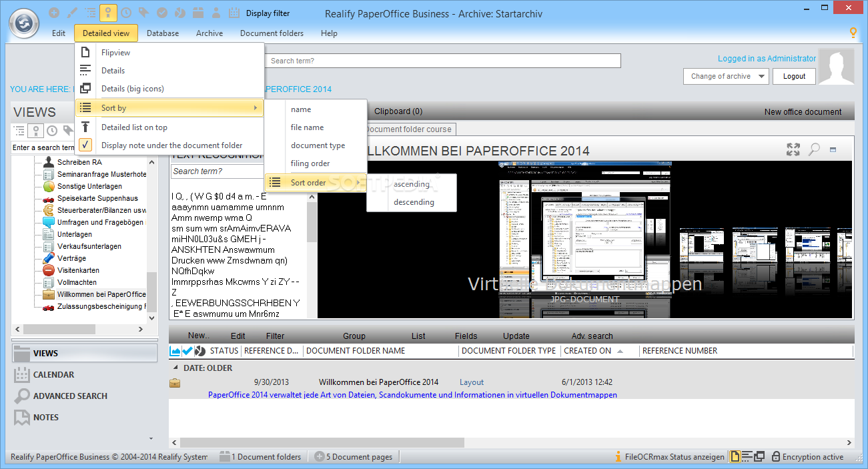This screenshot has width=868, height=469.
Task: Select Schreiben RA in the folder tree
Action: click(79, 162)
